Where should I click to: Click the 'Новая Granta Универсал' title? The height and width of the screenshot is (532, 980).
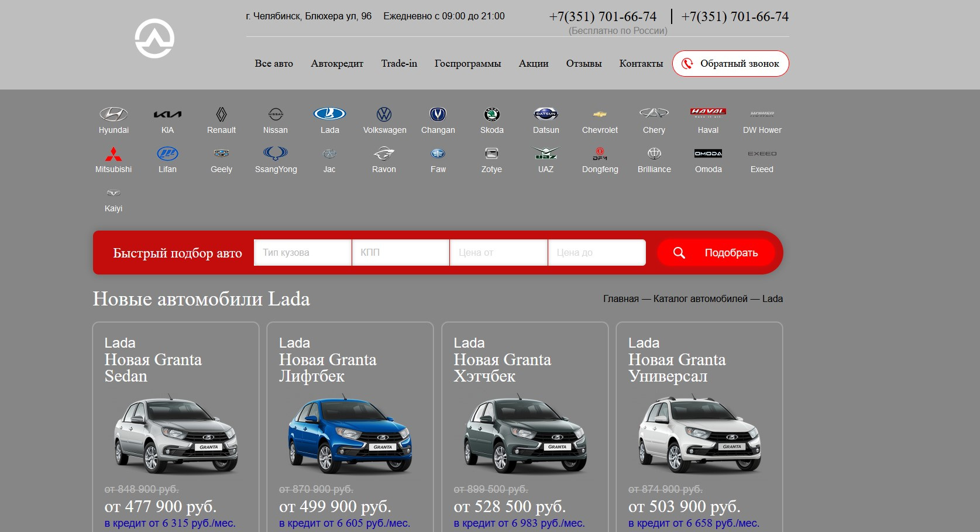tap(677, 368)
